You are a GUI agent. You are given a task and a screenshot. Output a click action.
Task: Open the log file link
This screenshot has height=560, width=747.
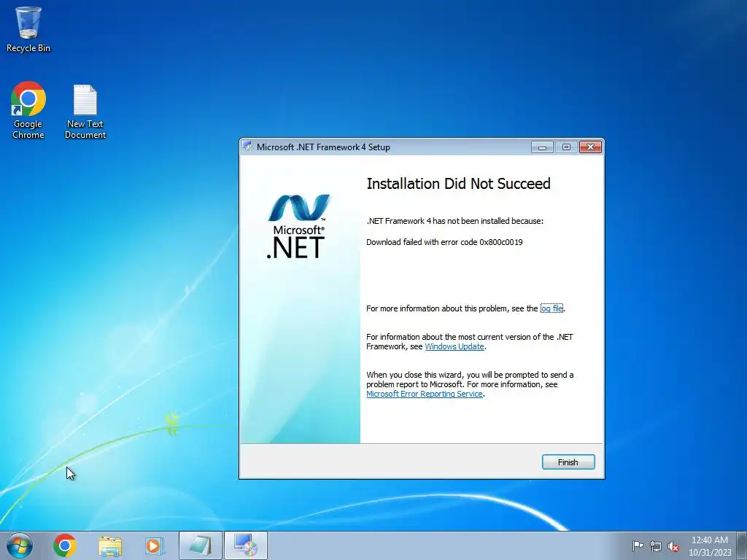[x=551, y=308]
